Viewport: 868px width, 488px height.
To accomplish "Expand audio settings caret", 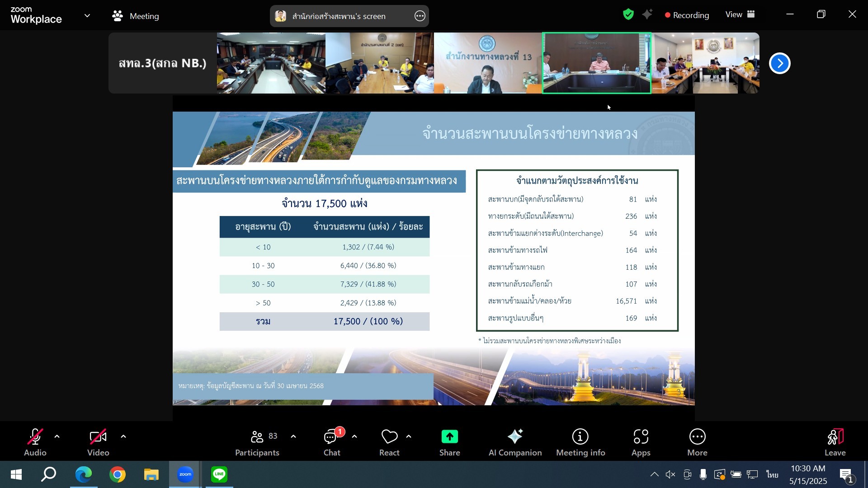I will 57,436.
